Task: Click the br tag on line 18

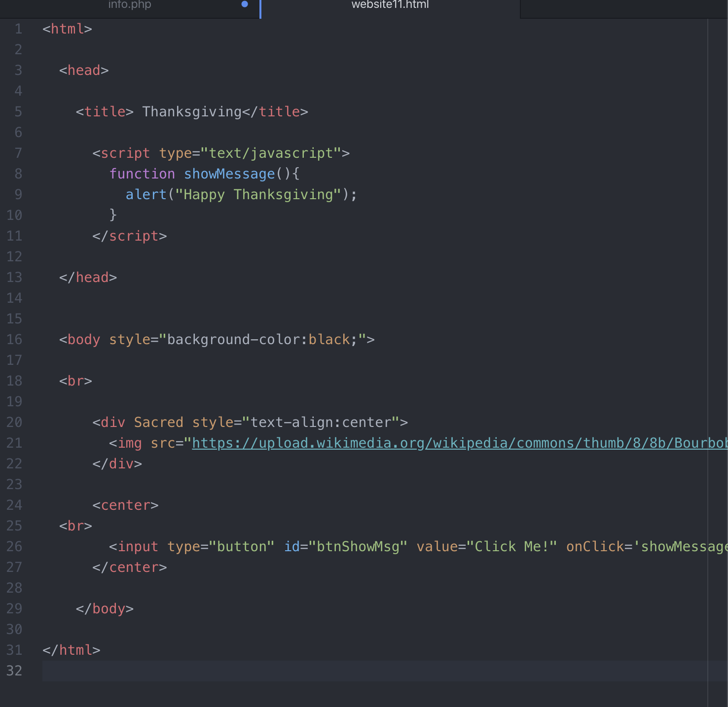Action: [x=75, y=381]
